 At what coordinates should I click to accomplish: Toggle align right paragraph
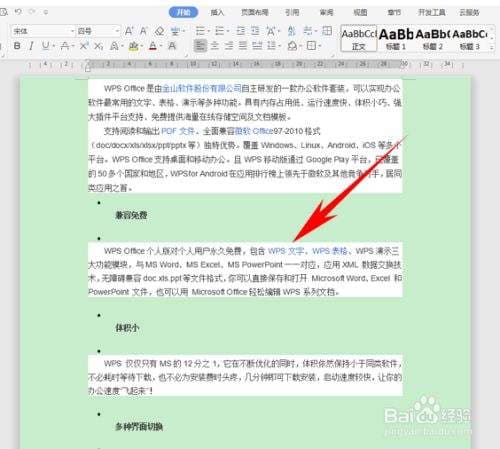tap(229, 45)
